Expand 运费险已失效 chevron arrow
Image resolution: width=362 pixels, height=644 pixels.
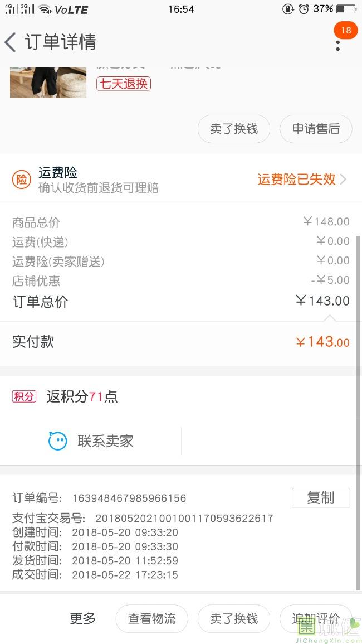(343, 180)
